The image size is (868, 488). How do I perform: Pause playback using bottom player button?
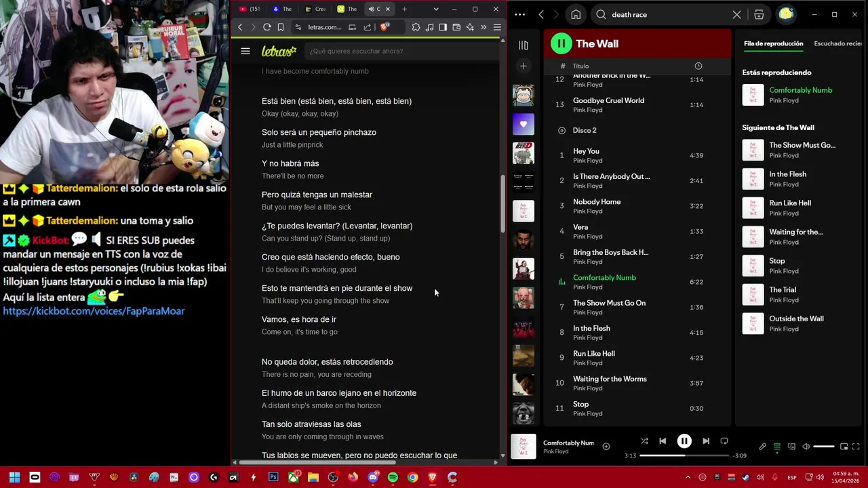click(684, 441)
